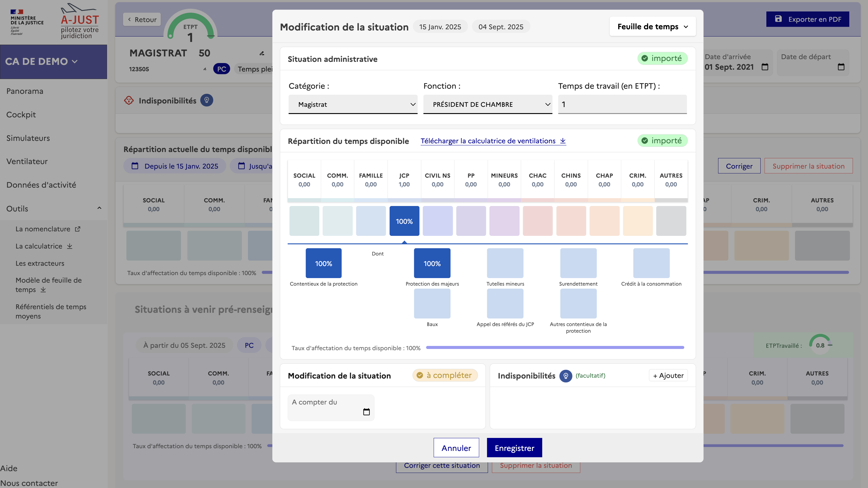Open Cockpit in the sidebar menu
This screenshot has width=868, height=488.
(x=21, y=115)
